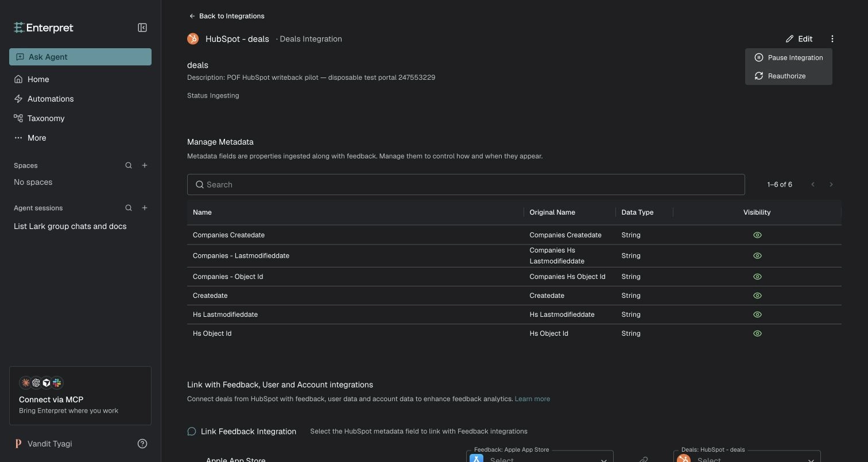This screenshot has height=462, width=868.
Task: Open the help question mark icon
Action: 142,444
